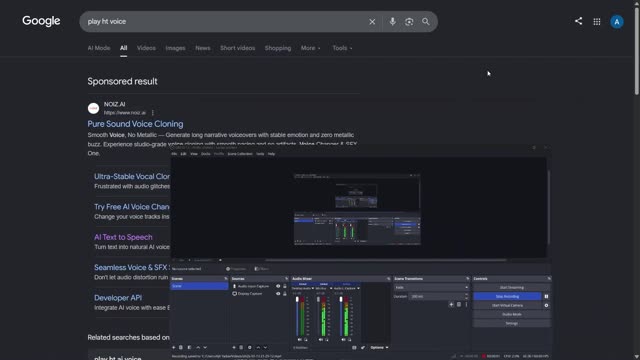Open the Developer API sitelink
Image resolution: width=640 pixels, height=360 pixels.
pyautogui.click(x=118, y=298)
